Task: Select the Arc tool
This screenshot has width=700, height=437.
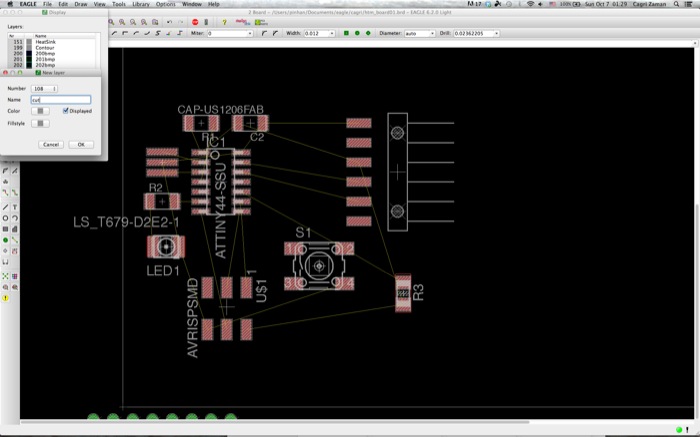Action: point(15,218)
